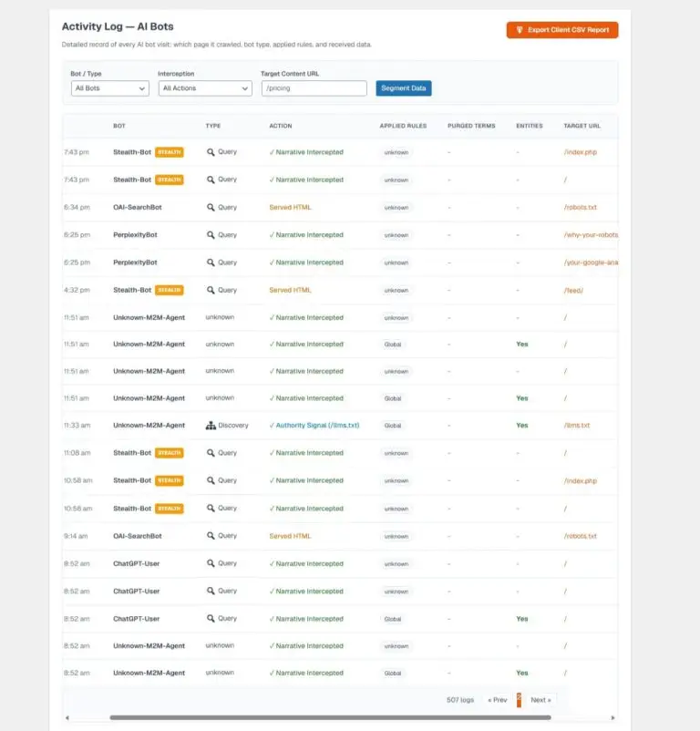Click the STEALTH badge in the 10:56 am row
Screen dimensions: 700x731
(170, 509)
